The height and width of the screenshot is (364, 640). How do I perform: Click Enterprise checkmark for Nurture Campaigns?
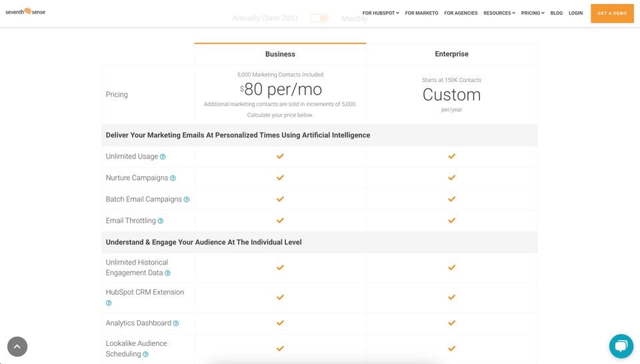click(x=451, y=177)
